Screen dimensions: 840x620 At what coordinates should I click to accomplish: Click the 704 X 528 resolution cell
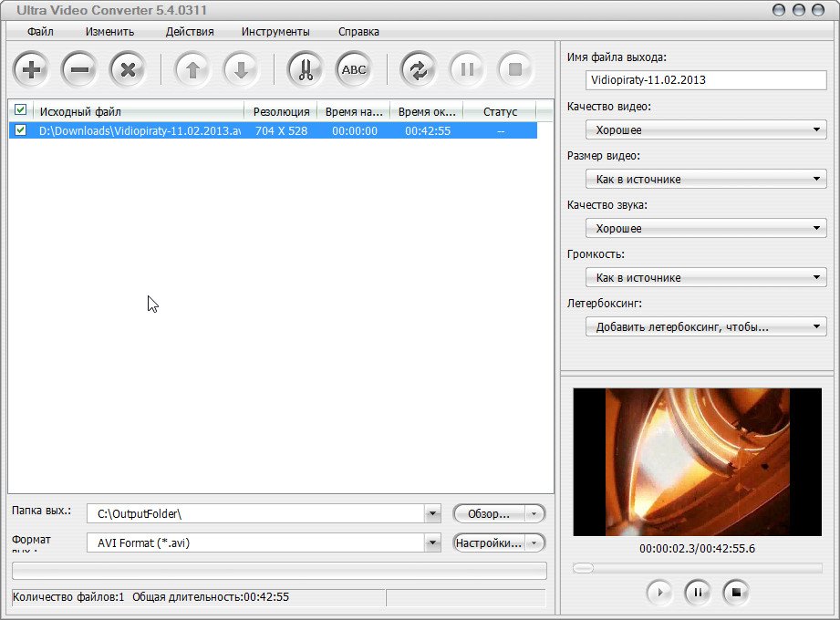(x=281, y=130)
